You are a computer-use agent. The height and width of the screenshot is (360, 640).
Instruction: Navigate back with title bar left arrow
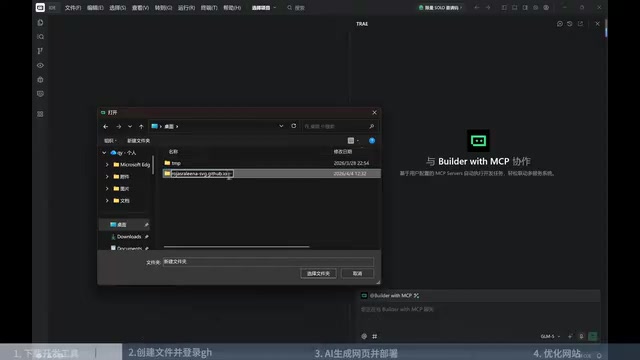(476, 7)
